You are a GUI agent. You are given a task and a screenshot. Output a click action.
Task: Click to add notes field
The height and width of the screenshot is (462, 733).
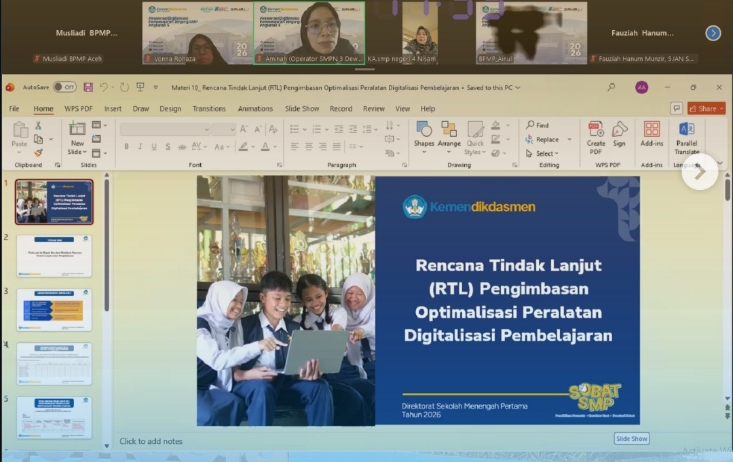click(x=151, y=441)
